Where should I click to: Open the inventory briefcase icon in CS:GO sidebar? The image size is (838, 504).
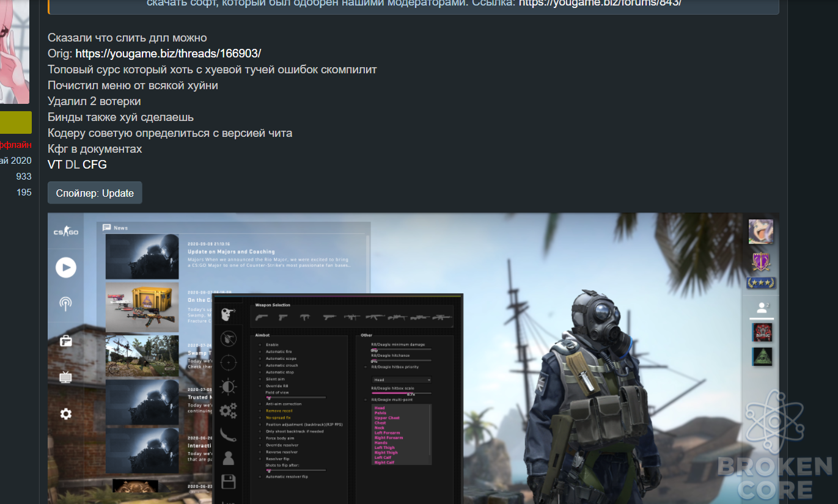click(66, 341)
